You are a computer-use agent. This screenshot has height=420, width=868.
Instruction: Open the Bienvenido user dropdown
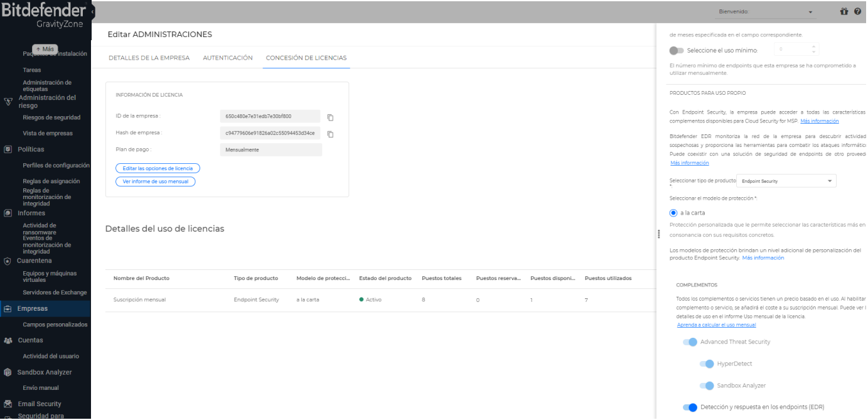(x=766, y=11)
